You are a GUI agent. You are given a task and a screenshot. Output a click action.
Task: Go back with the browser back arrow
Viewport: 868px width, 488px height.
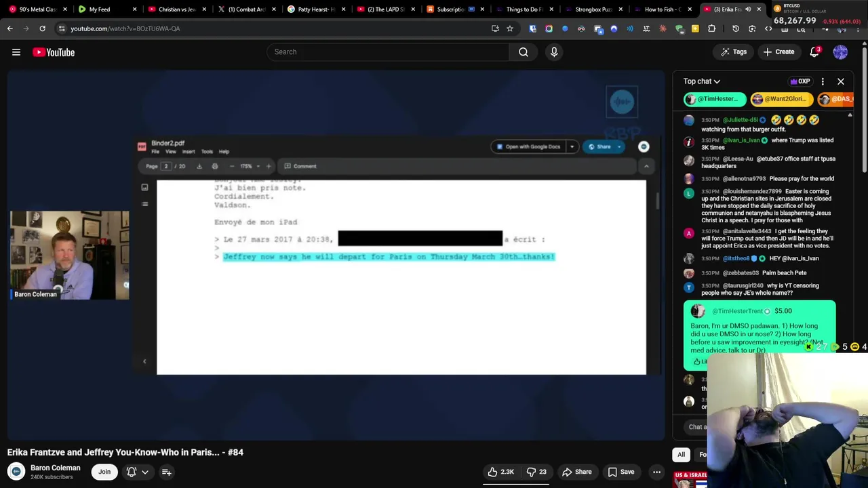pos(9,28)
